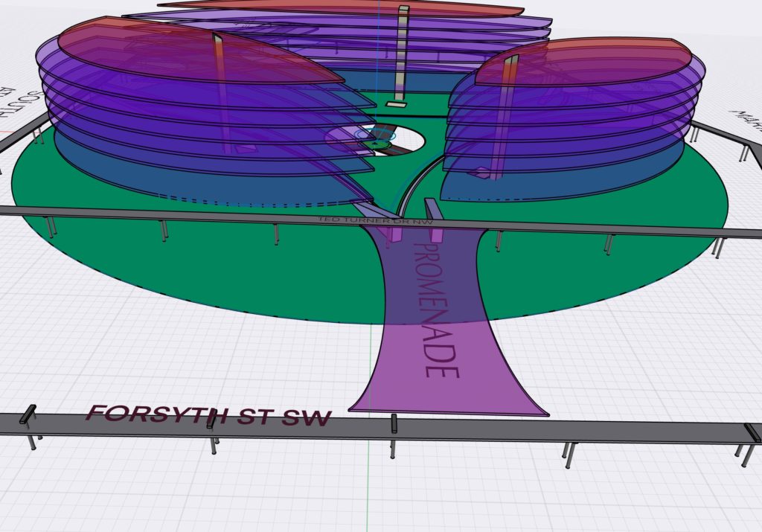Select the blue ground floor of right building
The image size is (762, 532).
[566, 175]
